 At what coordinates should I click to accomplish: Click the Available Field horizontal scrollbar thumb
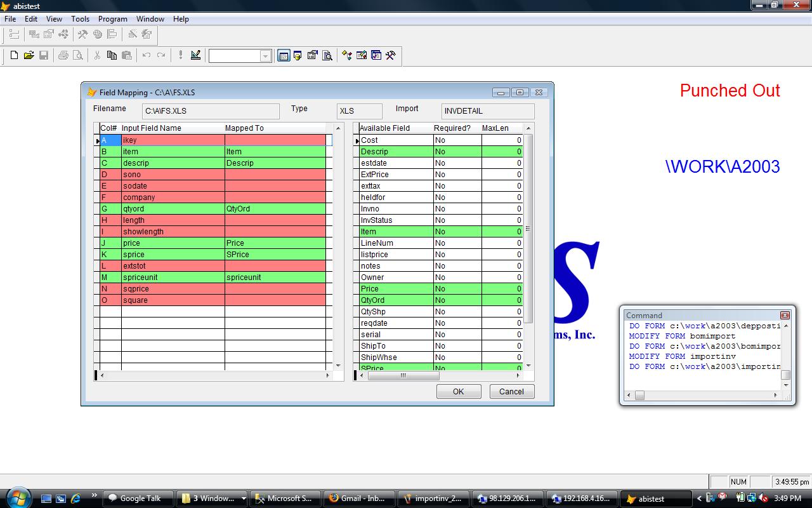(x=402, y=376)
